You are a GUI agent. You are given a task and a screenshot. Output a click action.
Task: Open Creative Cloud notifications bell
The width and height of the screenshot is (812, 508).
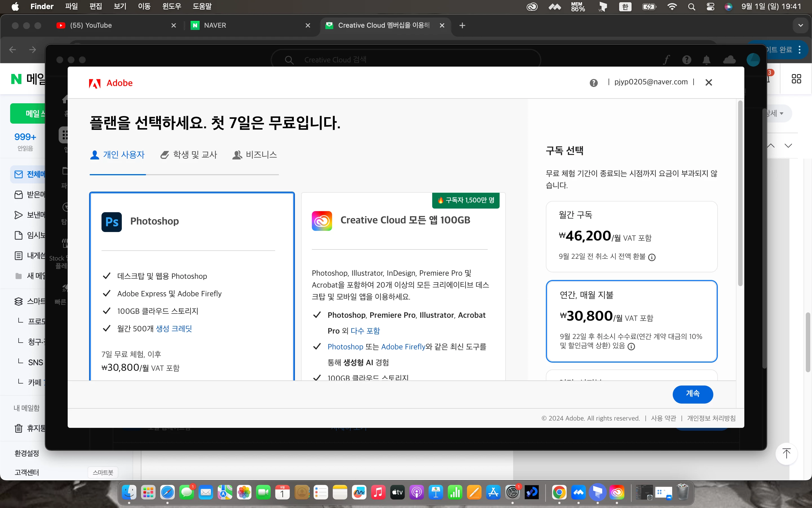[706, 60]
